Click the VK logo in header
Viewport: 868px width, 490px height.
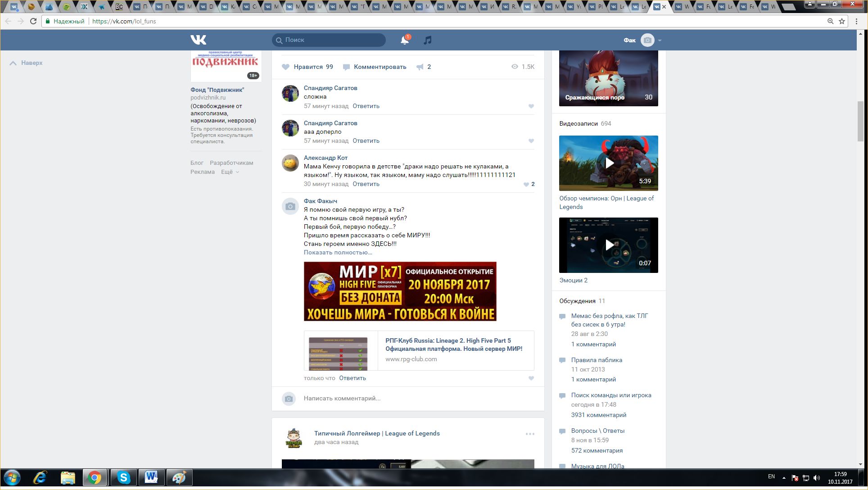[198, 40]
